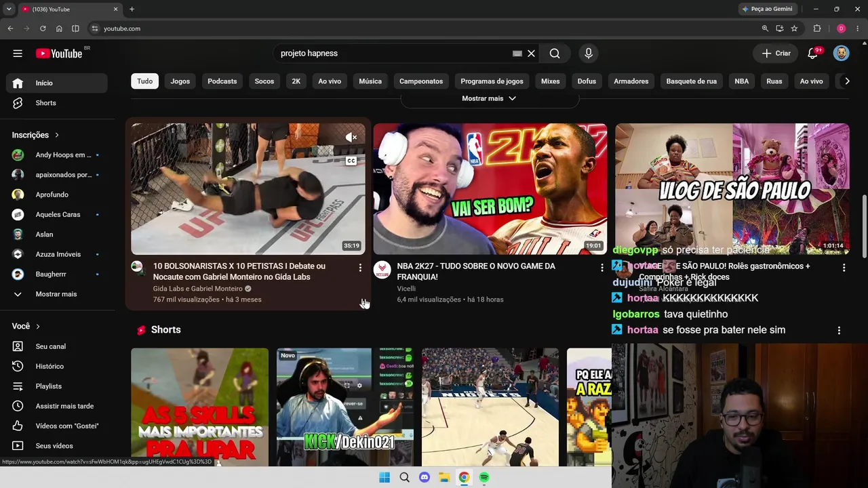
Task: Open the on-screen keyboard in search box
Action: pyautogui.click(x=517, y=54)
